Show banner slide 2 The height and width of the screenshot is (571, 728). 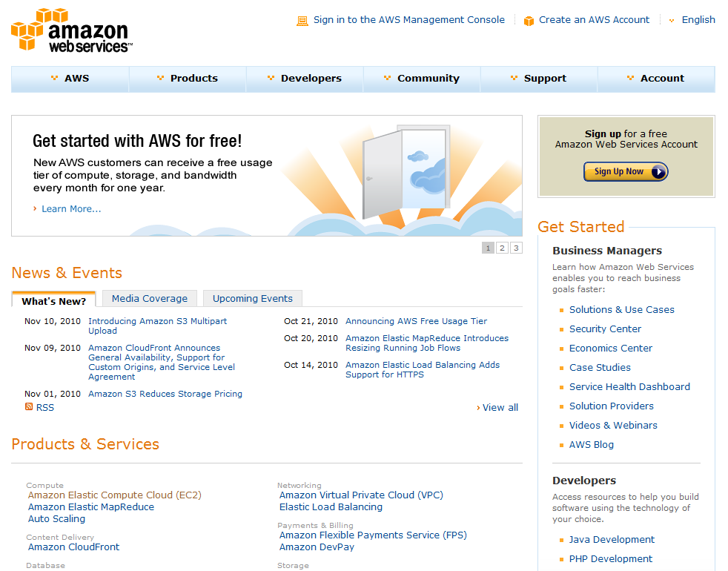point(502,248)
